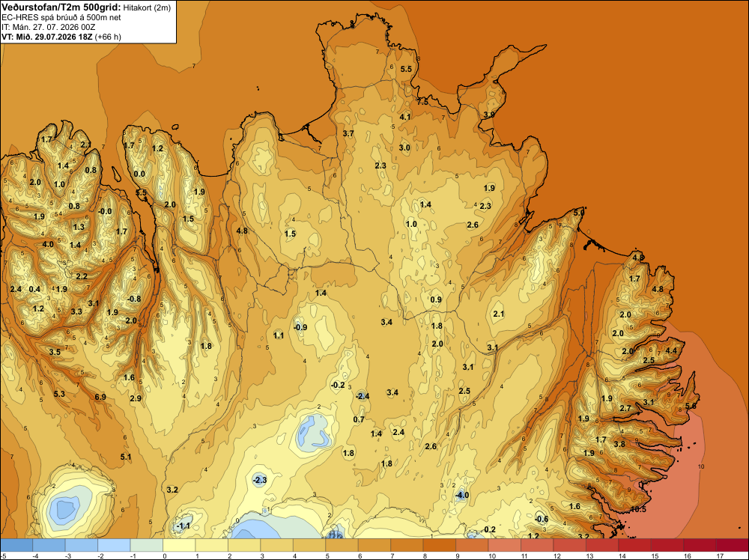Click the -0.6 temperature value

tap(541, 519)
